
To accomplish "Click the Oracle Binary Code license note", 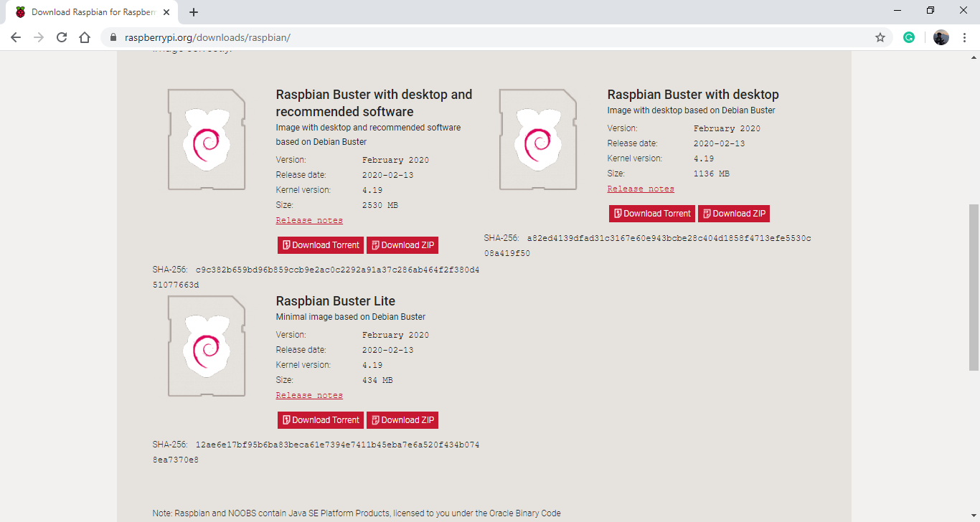I will pyautogui.click(x=357, y=513).
